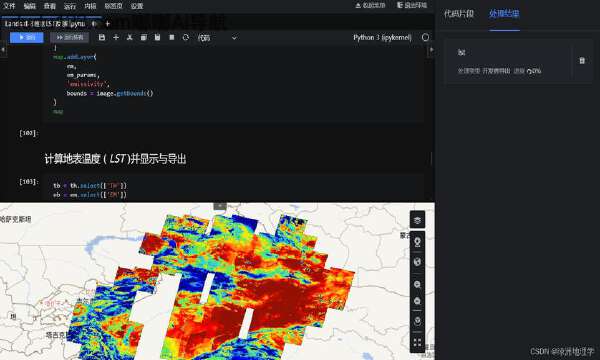
Task: Click the run-all cells button
Action: 70,37
